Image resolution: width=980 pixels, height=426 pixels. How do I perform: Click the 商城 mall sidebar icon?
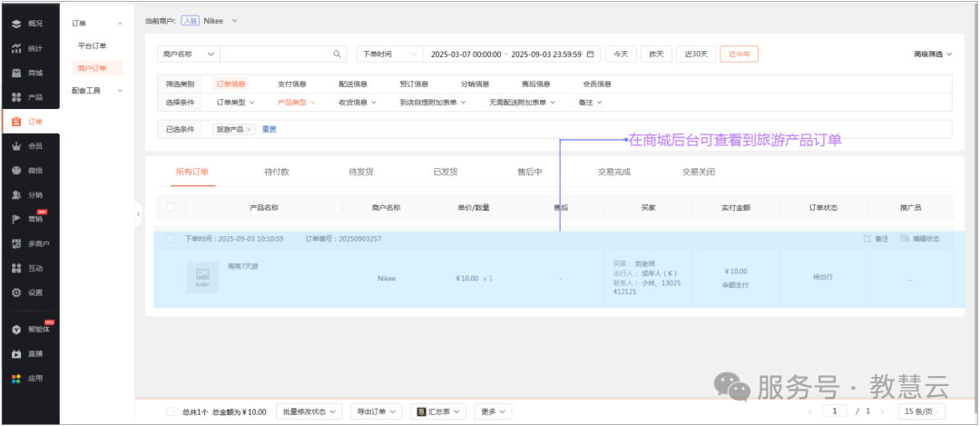pos(16,73)
